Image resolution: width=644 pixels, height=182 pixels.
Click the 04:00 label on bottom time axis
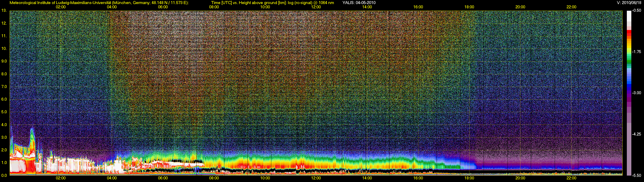point(112,178)
